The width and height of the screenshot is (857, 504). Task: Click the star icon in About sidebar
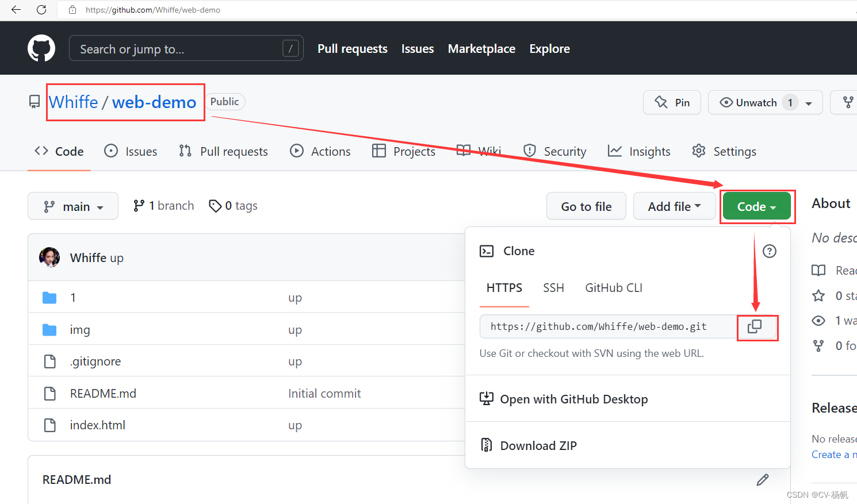818,296
